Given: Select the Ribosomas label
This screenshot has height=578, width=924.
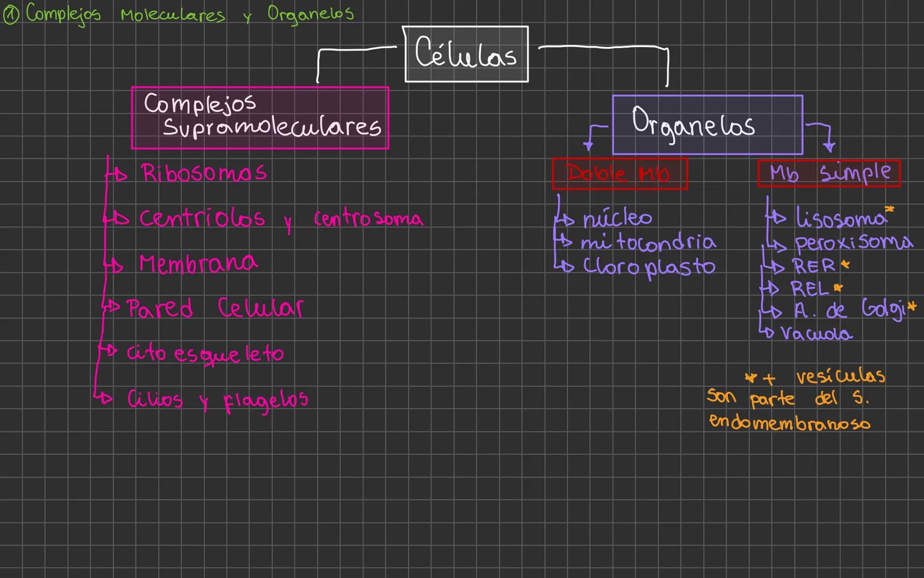Looking at the screenshot, I should 203,172.
